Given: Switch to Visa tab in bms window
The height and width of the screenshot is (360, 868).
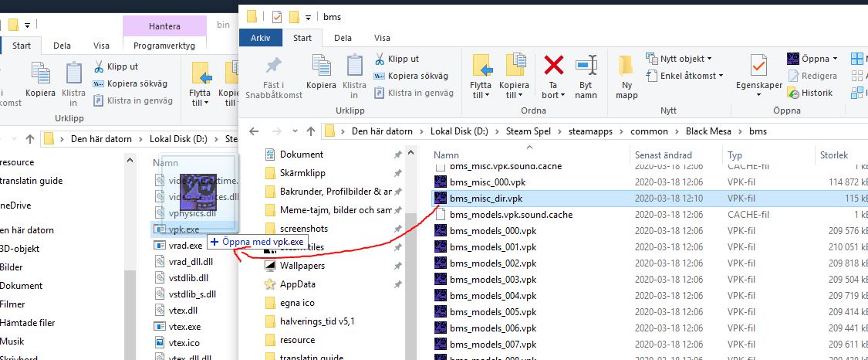Looking at the screenshot, I should [x=382, y=38].
